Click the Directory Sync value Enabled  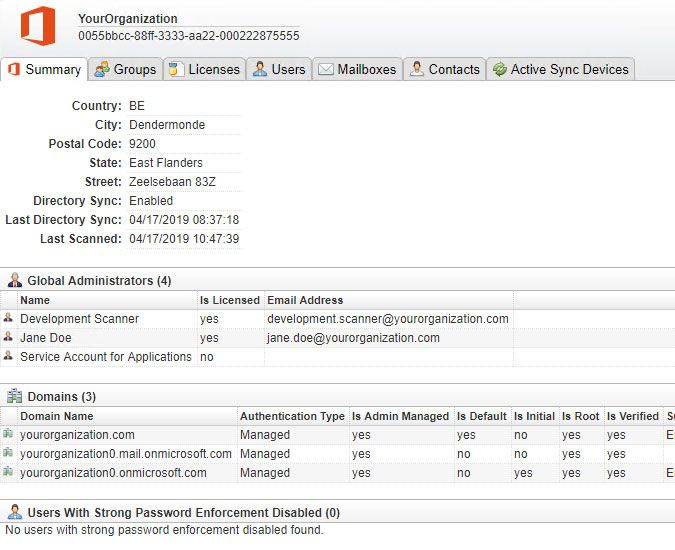coord(151,201)
